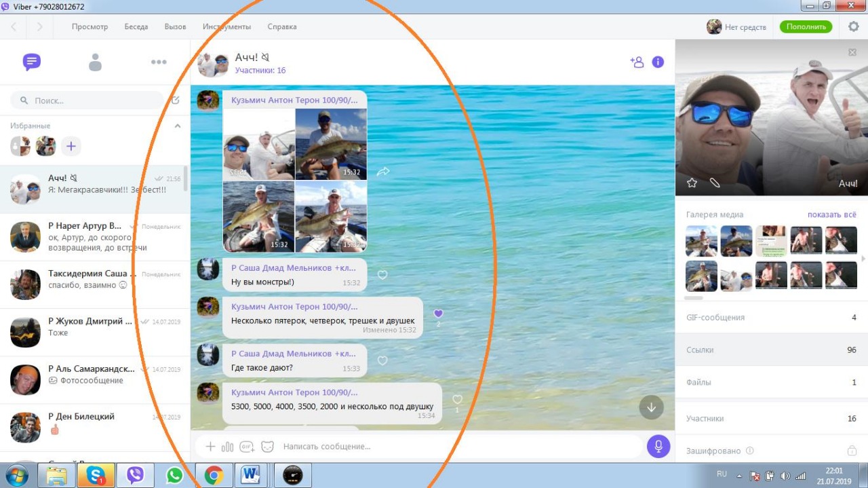Image resolution: width=868 pixels, height=488 pixels.
Task: Open GIF-сообщения row
Action: [x=772, y=317]
